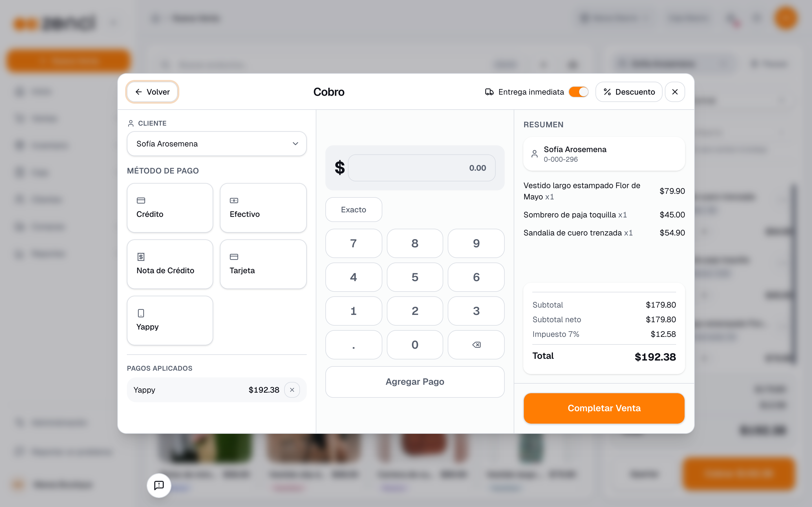Viewport: 812px width, 507px height.
Task: Select Crédito payment method
Action: tap(170, 208)
